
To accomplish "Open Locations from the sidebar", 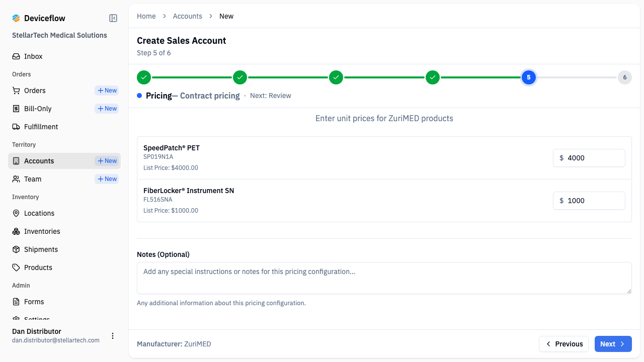I will click(39, 213).
